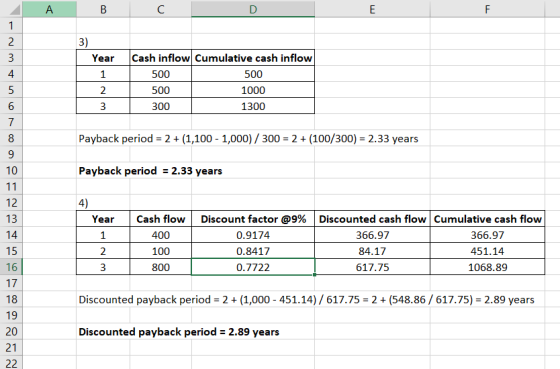Image resolution: width=560 pixels, height=369 pixels.
Task: Select column B header
Action: tap(103, 9)
